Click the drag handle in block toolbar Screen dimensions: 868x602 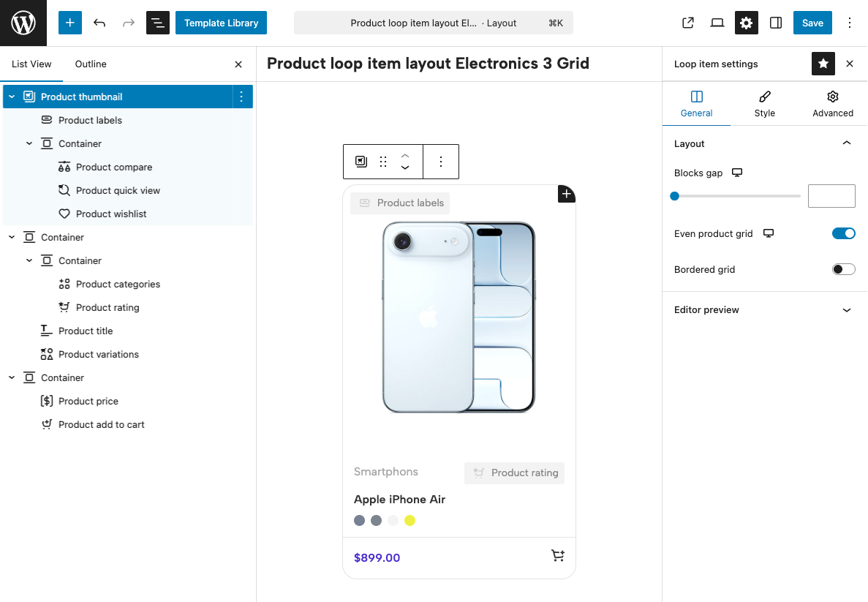pyautogui.click(x=383, y=162)
